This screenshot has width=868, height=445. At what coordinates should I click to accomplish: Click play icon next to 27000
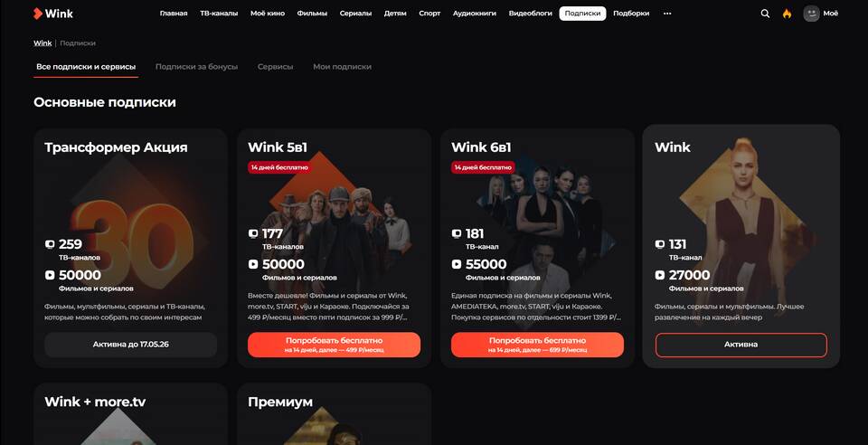(x=660, y=275)
